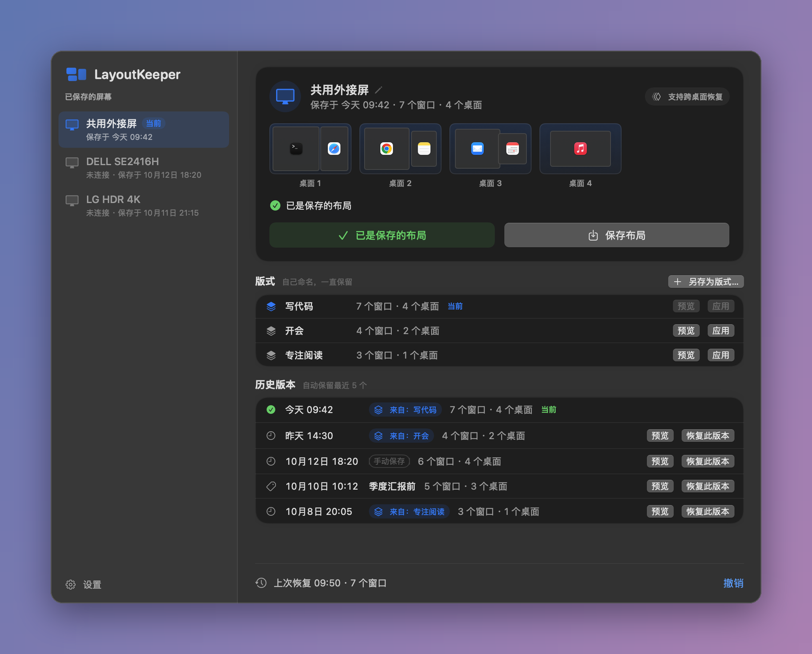812x654 pixels.
Task: Click the Safari icon in 桌面 1
Action: point(334,148)
